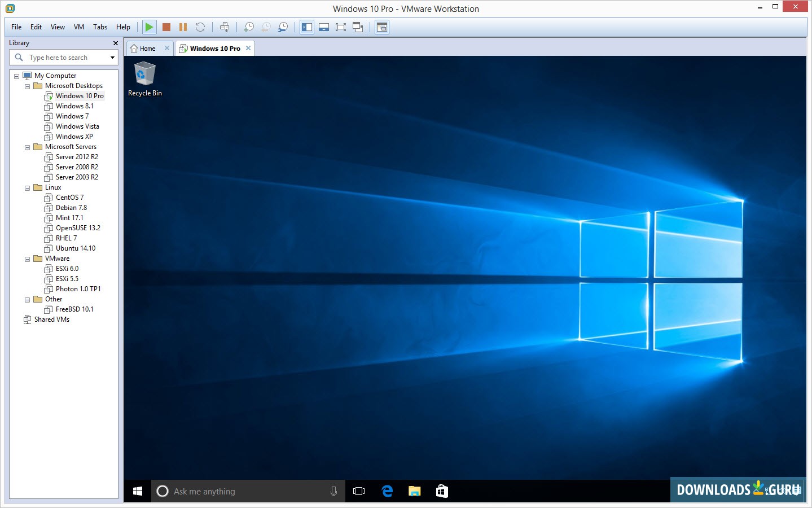Close the Windows 10 Pro tab

248,48
